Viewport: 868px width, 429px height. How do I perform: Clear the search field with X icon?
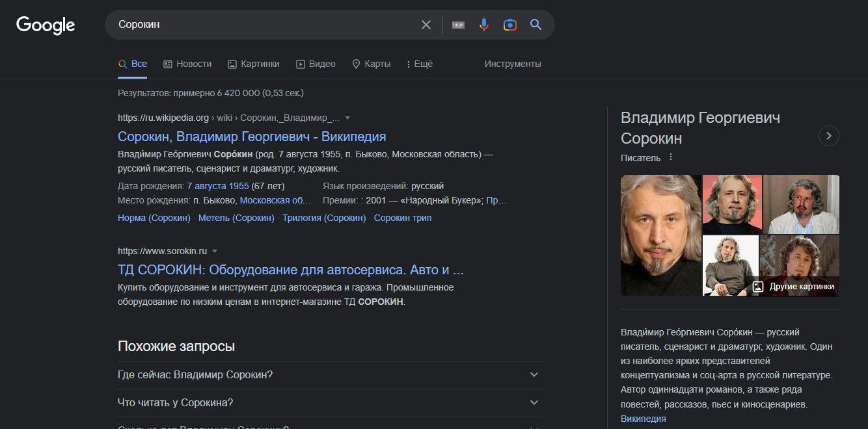coord(426,25)
